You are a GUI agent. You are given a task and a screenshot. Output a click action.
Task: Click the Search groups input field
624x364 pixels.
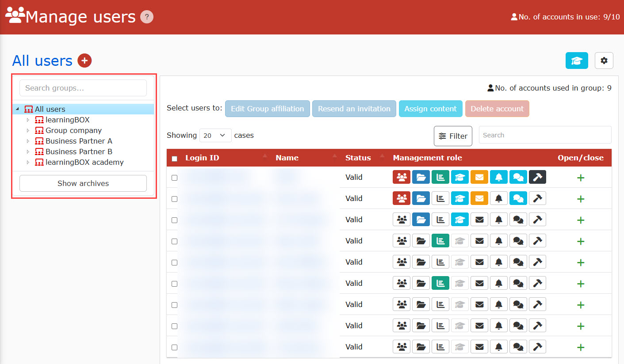83,88
